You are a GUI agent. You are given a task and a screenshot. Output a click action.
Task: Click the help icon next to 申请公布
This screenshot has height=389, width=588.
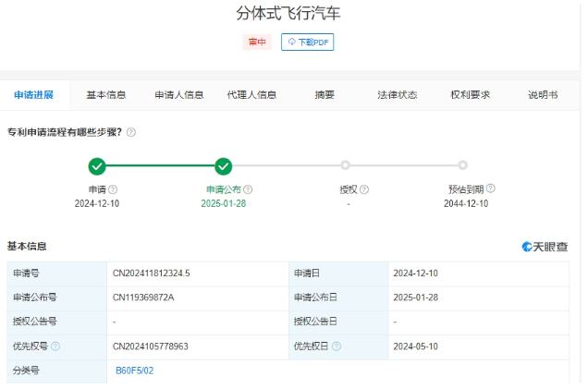coord(248,189)
